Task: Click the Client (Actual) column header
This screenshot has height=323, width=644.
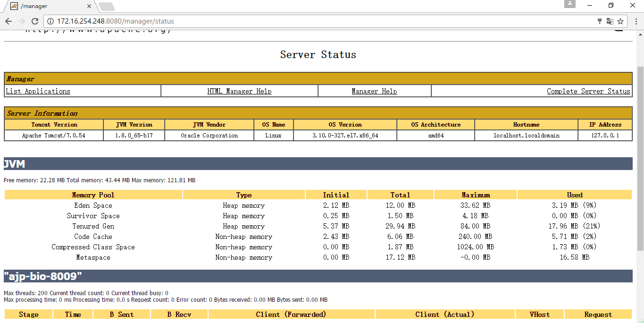Action: click(x=445, y=314)
